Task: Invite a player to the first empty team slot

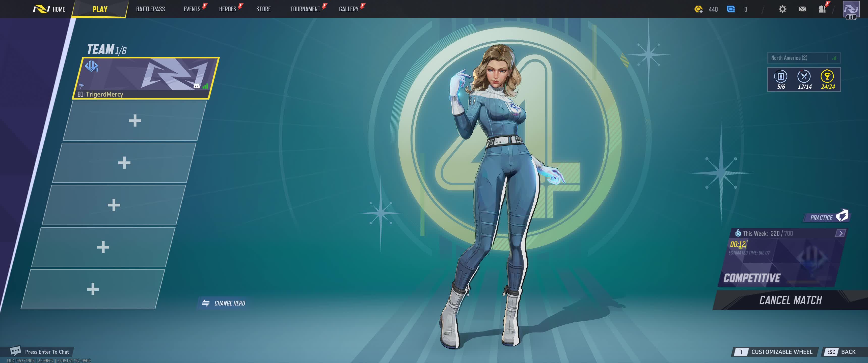Action: [135, 120]
